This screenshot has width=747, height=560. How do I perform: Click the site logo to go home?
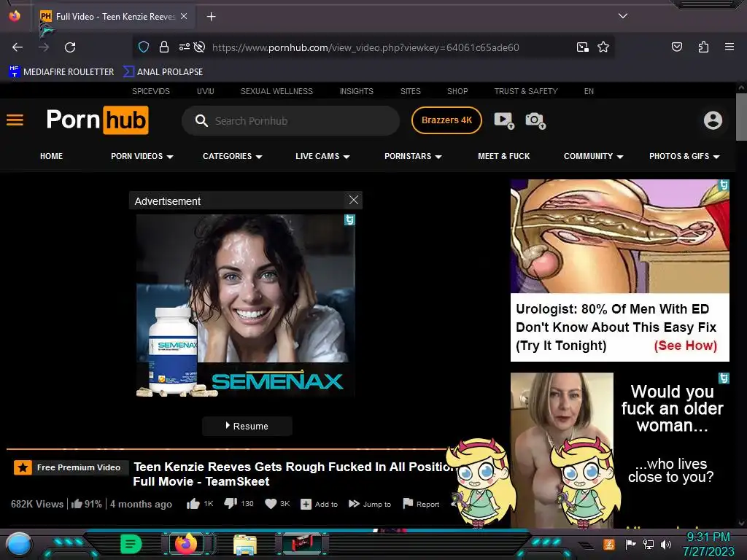click(x=98, y=120)
